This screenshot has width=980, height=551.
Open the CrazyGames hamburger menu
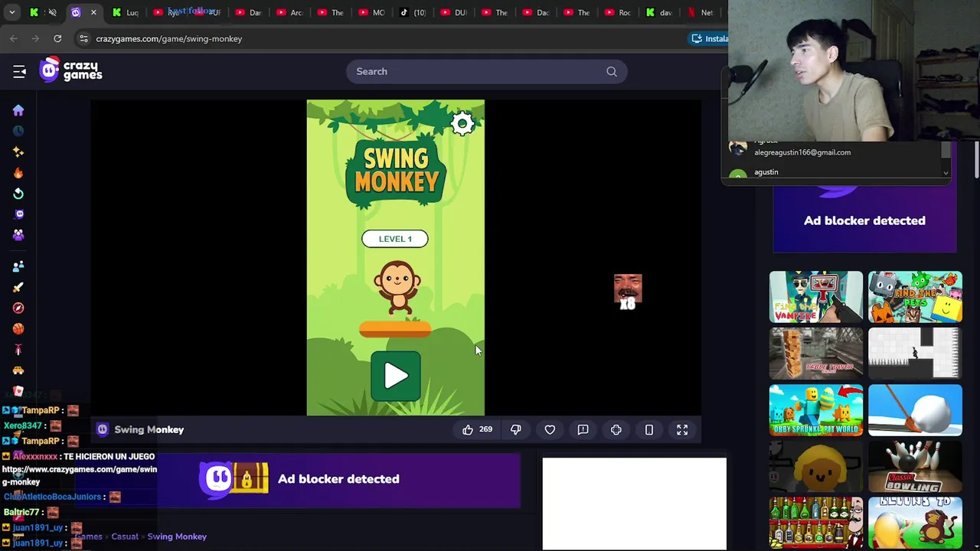(x=19, y=71)
